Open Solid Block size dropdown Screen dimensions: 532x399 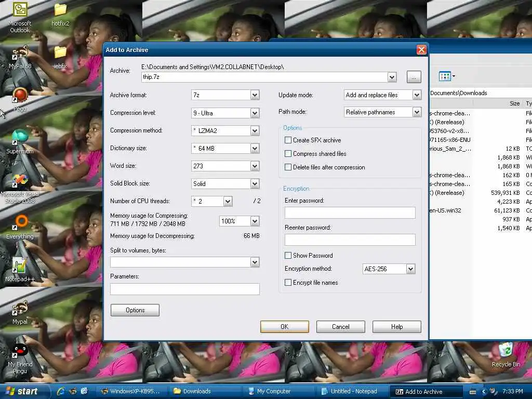(x=255, y=183)
